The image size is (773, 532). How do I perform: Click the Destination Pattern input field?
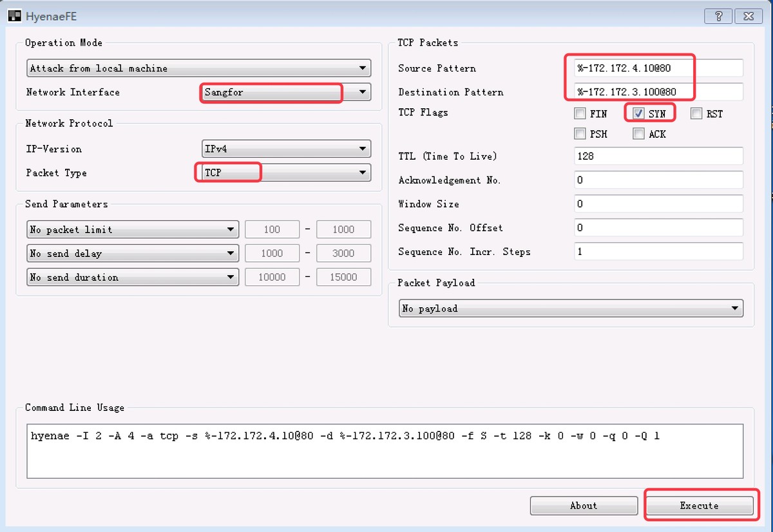click(658, 91)
